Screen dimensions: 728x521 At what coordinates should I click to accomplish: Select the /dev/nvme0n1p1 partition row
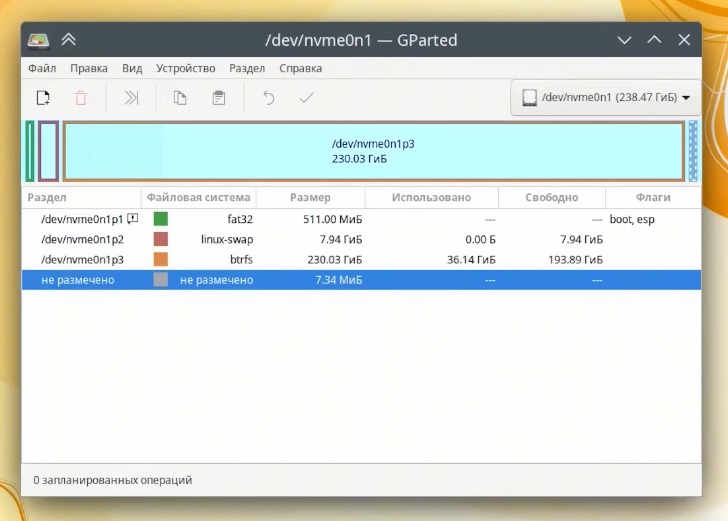click(361, 219)
